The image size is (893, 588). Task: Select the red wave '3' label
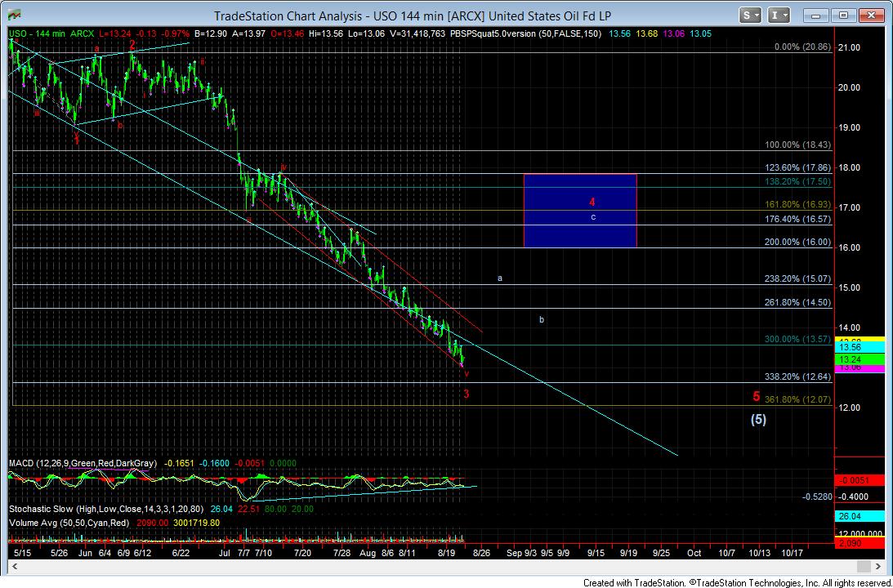tap(466, 394)
